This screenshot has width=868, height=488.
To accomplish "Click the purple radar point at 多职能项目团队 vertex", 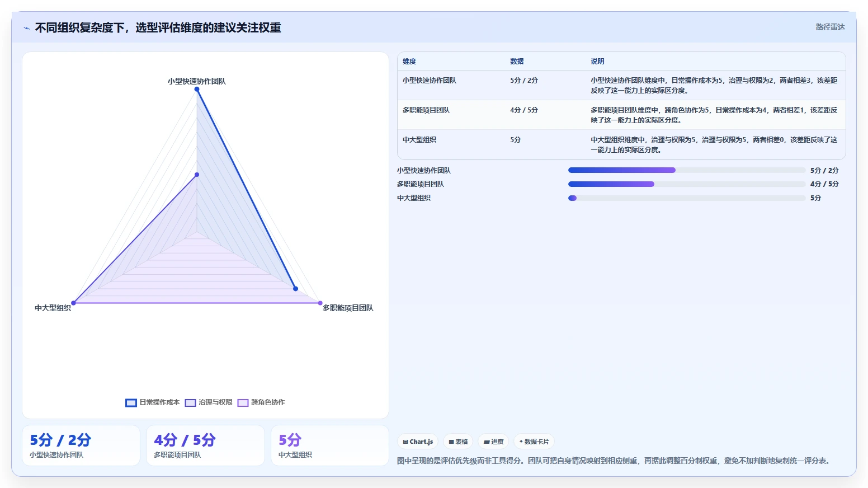I will coord(320,303).
